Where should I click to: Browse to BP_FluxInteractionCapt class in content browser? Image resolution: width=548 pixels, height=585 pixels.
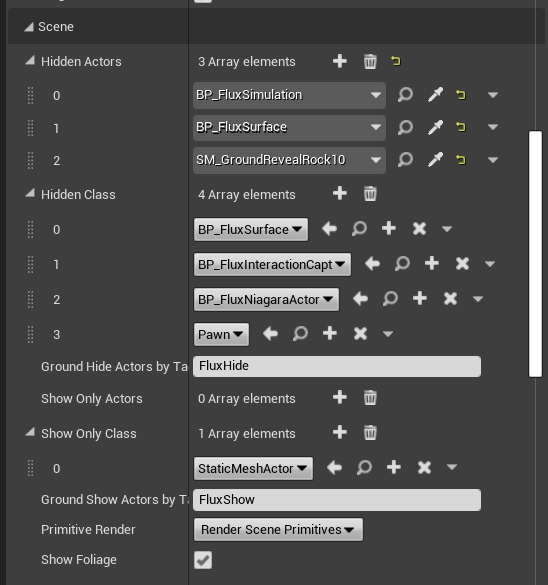[402, 264]
